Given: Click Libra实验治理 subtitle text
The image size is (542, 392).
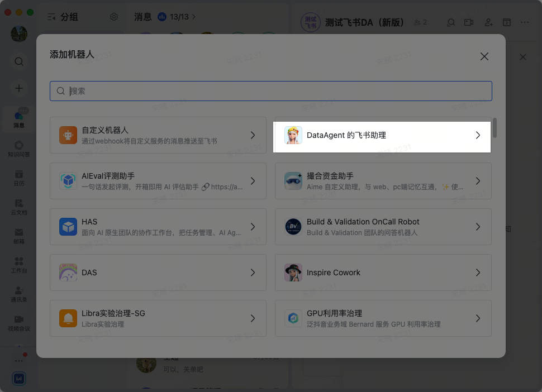Looking at the screenshot, I should pyautogui.click(x=103, y=324).
